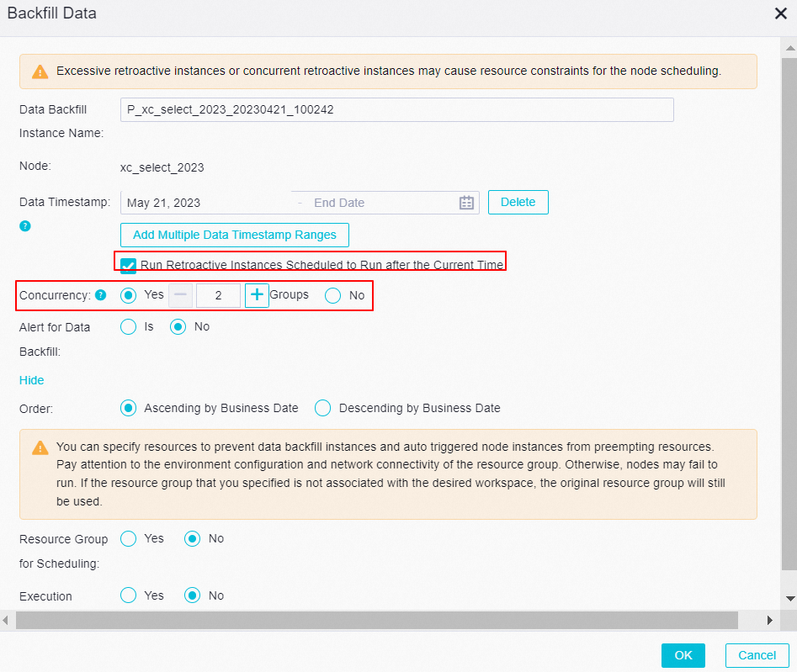Click the Data Timestamp help question mark
This screenshot has height=672, width=797.
tap(24, 225)
